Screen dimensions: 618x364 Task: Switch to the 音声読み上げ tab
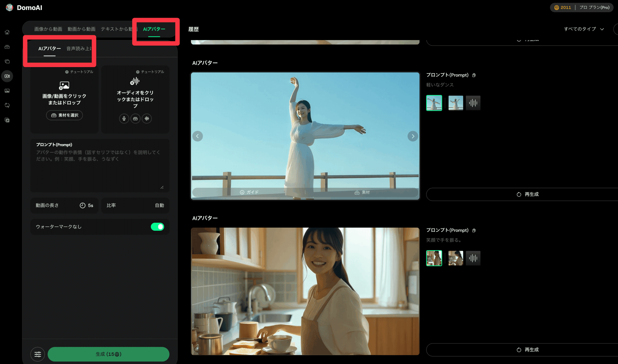(x=78, y=48)
